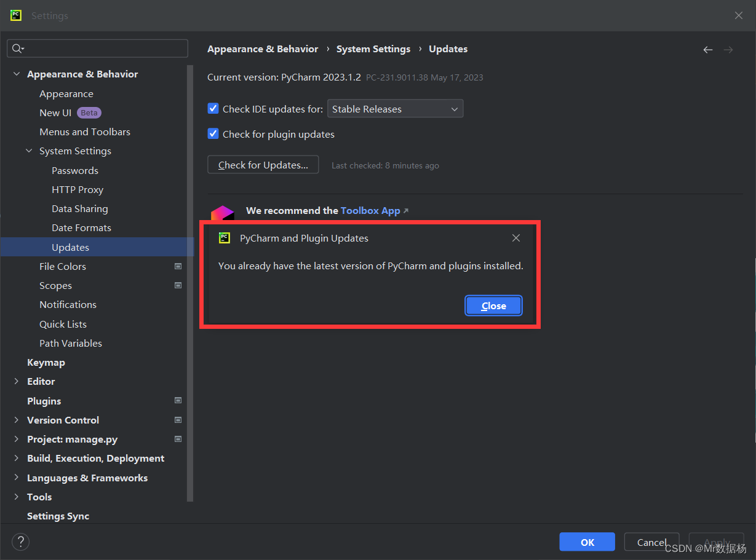This screenshot has height=560, width=756.
Task: Toggle the Check for plugin updates checkbox
Action: [213, 133]
